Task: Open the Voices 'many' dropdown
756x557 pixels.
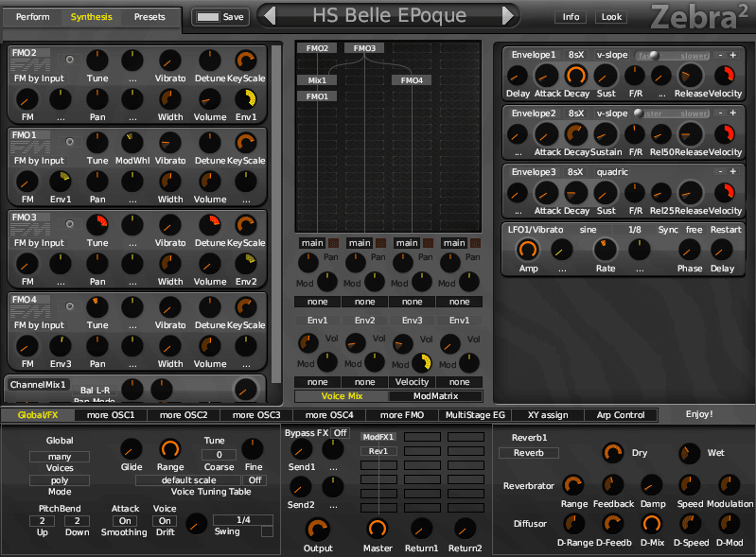Action: point(60,457)
